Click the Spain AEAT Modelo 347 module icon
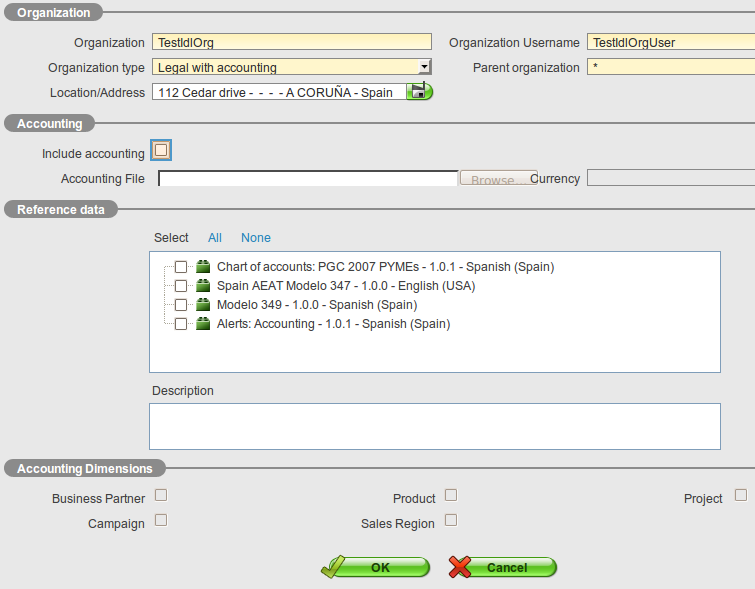755x589 pixels. [x=204, y=286]
